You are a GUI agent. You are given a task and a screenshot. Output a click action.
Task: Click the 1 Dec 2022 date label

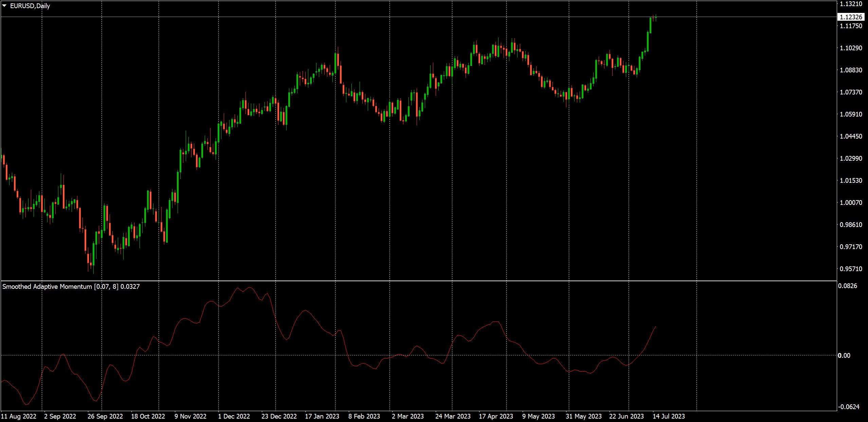[234, 416]
